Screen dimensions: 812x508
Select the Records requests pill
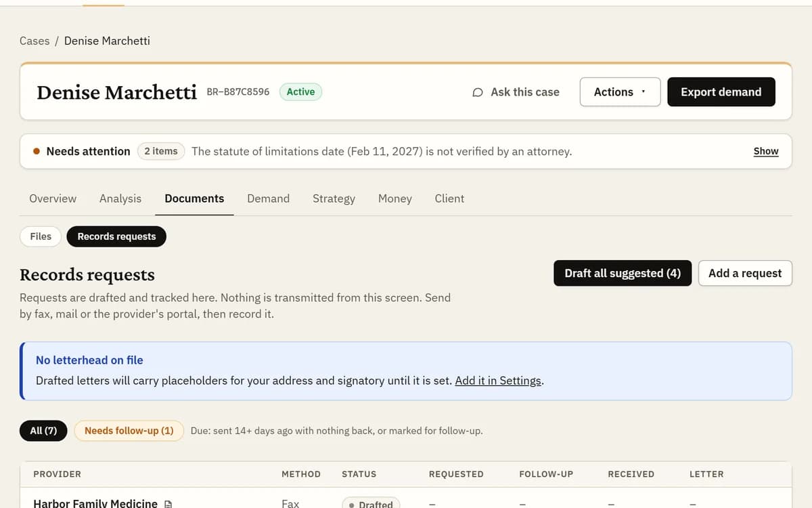coord(116,236)
